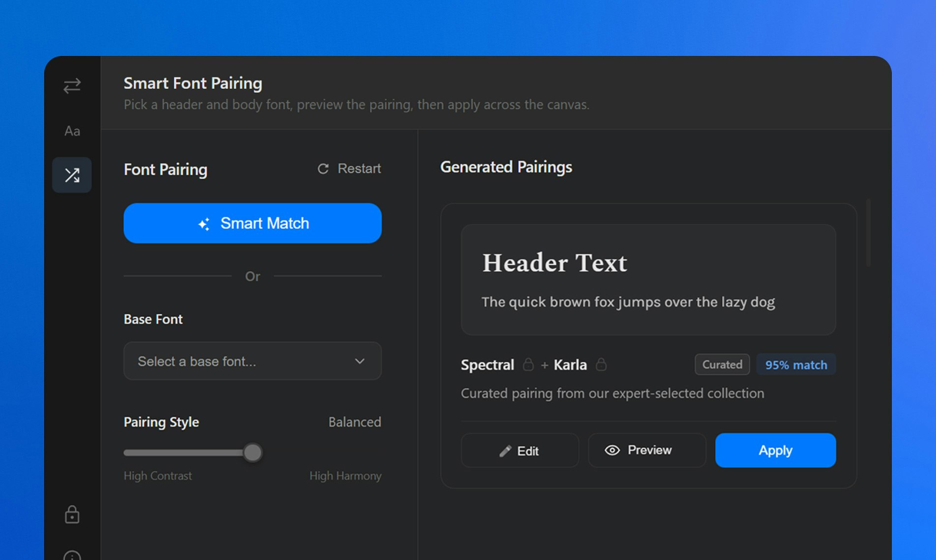The height and width of the screenshot is (560, 936).
Task: Click the Smart Match button
Action: pos(253,223)
